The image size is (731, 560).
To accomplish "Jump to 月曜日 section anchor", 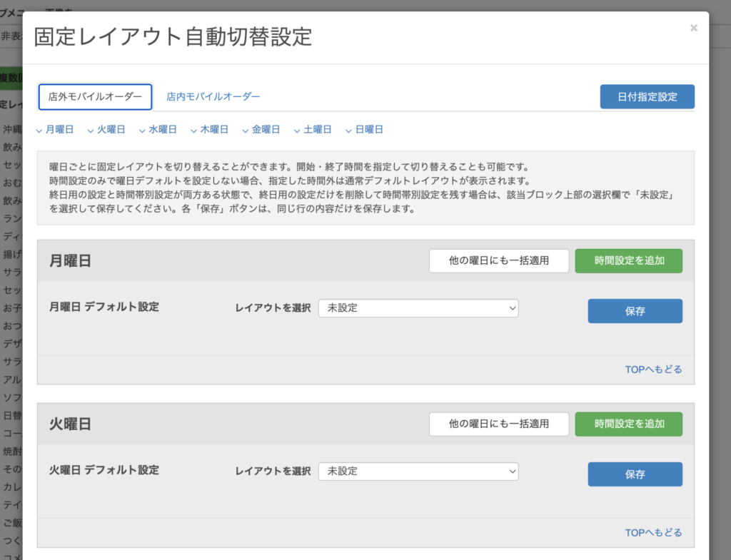I will point(55,130).
